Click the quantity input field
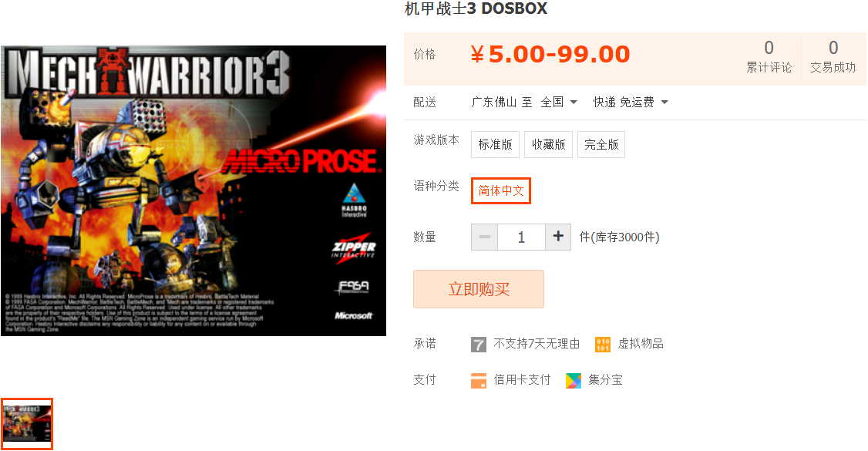868x451 pixels. [521, 237]
